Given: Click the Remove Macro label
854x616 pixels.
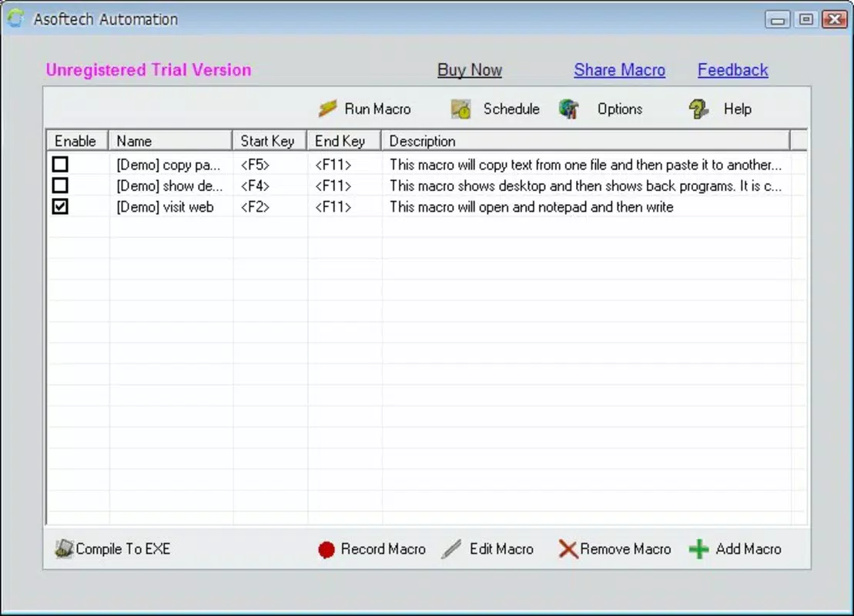Looking at the screenshot, I should point(625,549).
